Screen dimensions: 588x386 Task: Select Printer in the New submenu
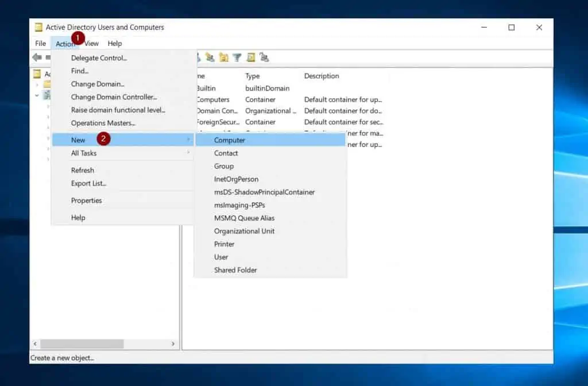pyautogui.click(x=270, y=244)
